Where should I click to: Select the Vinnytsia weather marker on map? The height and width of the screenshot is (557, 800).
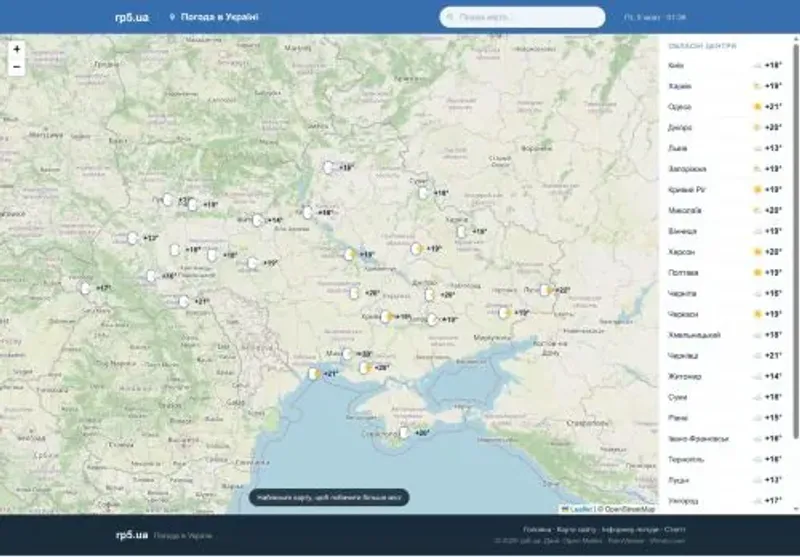coord(262,263)
